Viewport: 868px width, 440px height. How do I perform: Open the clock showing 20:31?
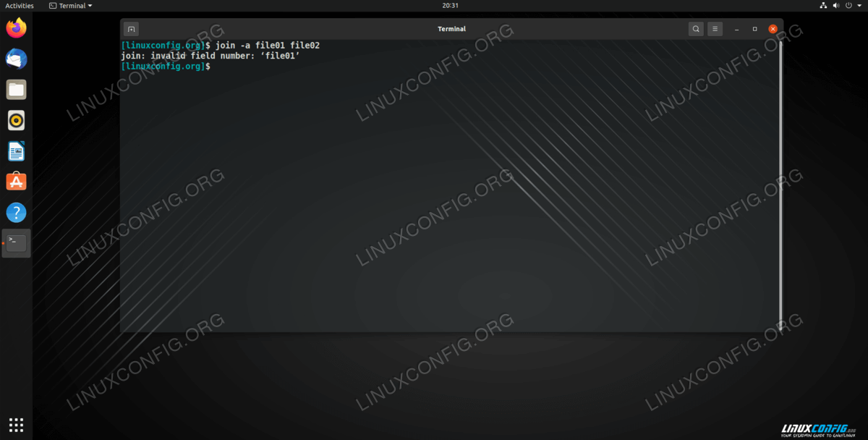coord(450,6)
